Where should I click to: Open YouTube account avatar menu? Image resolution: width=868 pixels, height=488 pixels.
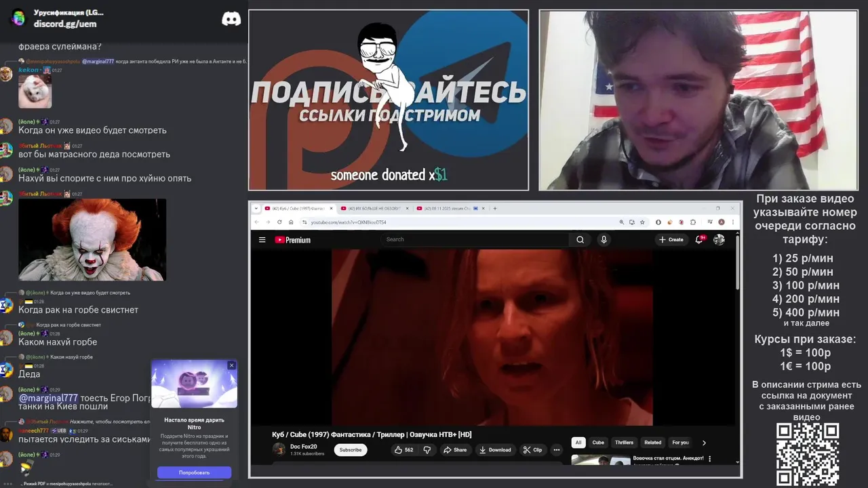click(x=719, y=239)
